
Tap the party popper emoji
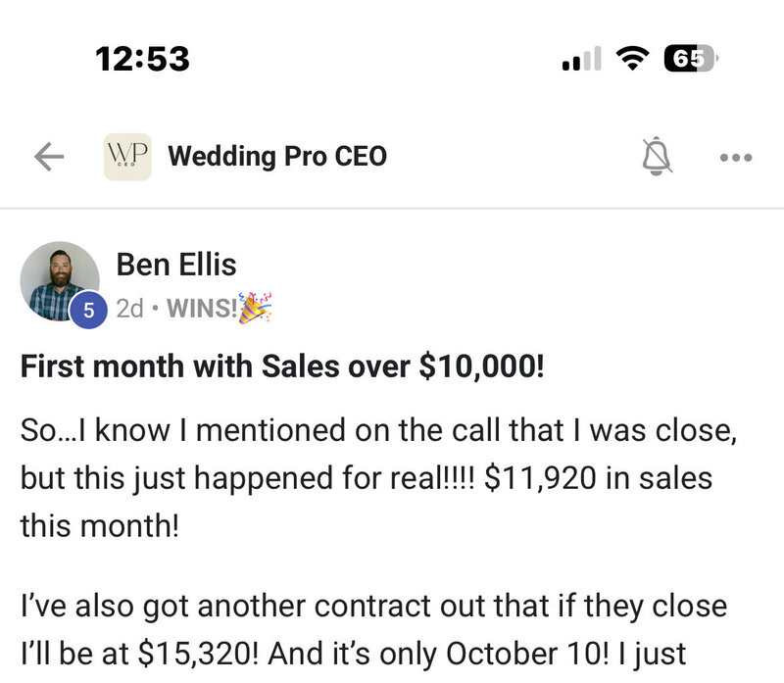click(x=255, y=307)
